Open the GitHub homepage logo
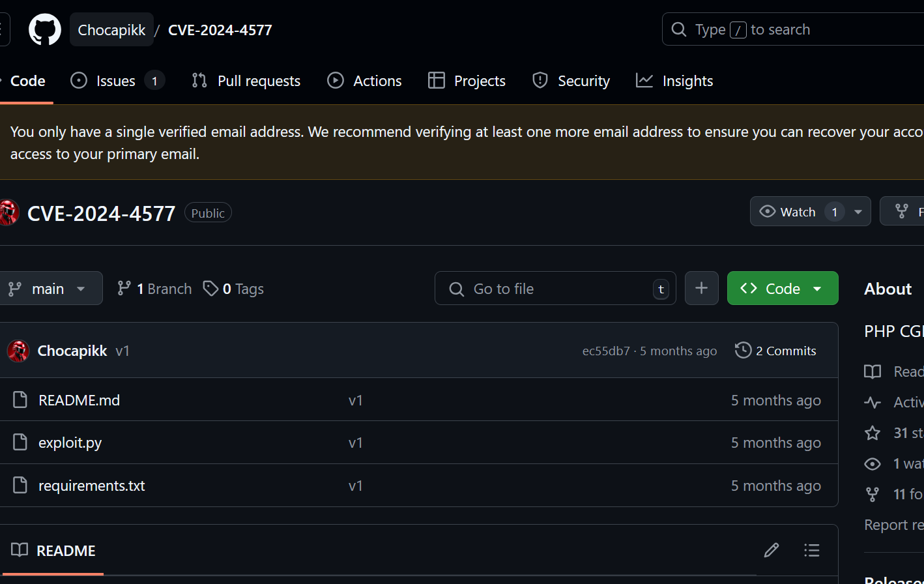 point(45,29)
